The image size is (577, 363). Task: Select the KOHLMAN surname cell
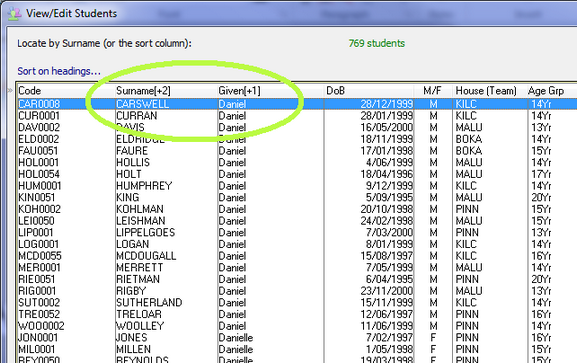click(x=140, y=209)
